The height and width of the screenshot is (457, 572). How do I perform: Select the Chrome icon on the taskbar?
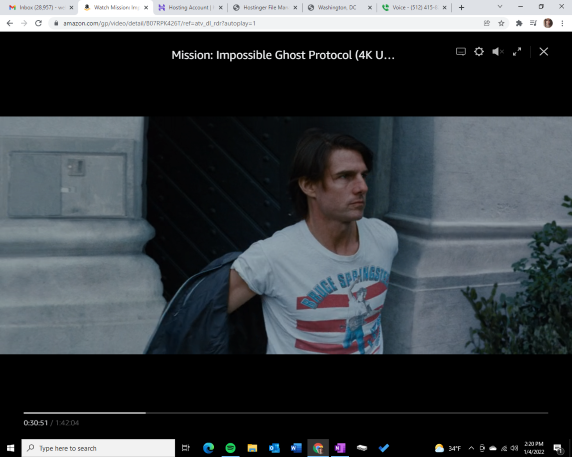pyautogui.click(x=318, y=448)
